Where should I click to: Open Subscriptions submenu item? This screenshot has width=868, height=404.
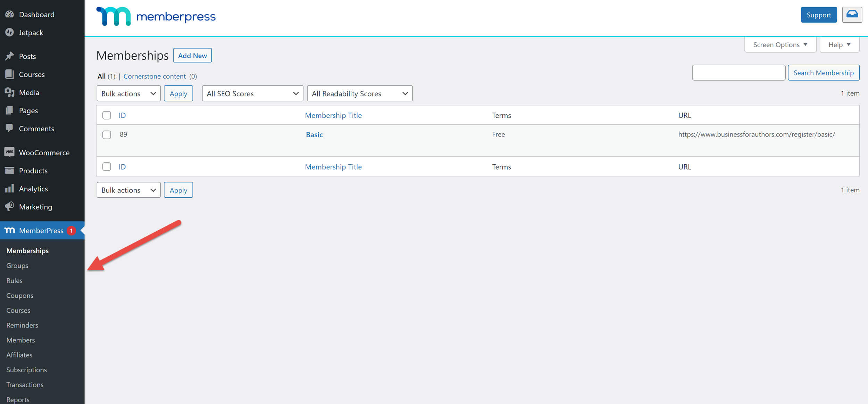(x=26, y=370)
